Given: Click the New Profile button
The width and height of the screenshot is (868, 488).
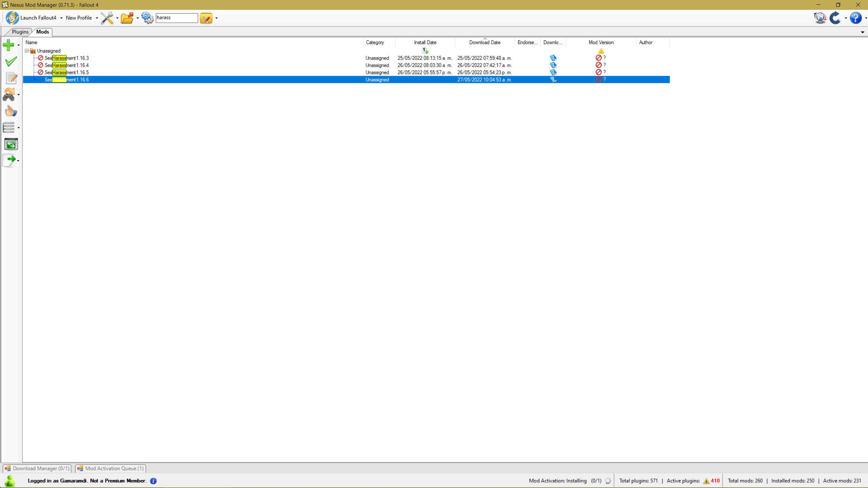Looking at the screenshot, I should [x=79, y=18].
